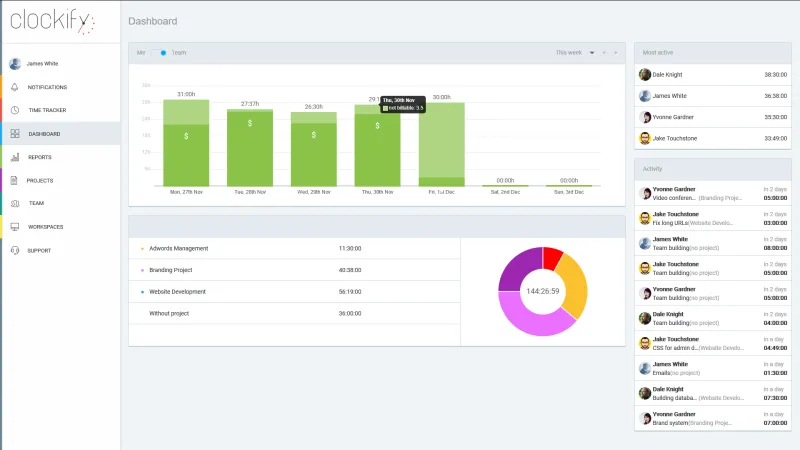
Task: Select Dale Knight in Most active list
Action: tap(670, 74)
